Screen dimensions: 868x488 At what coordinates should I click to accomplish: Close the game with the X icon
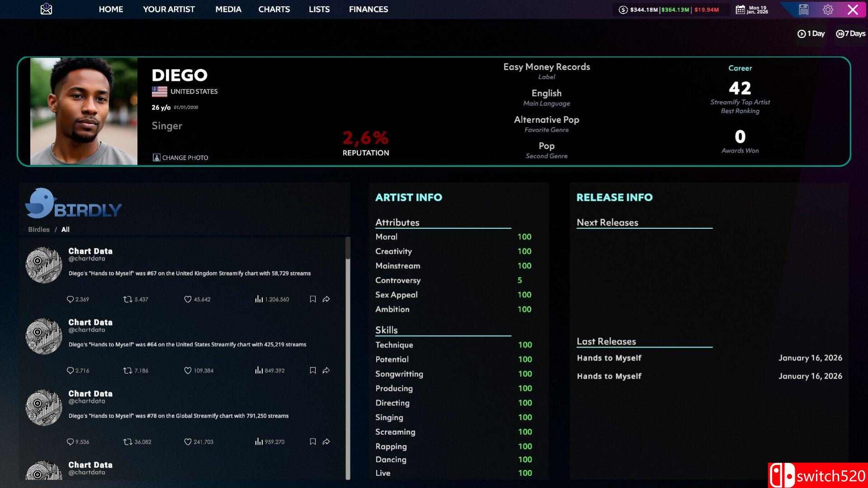(x=853, y=9)
